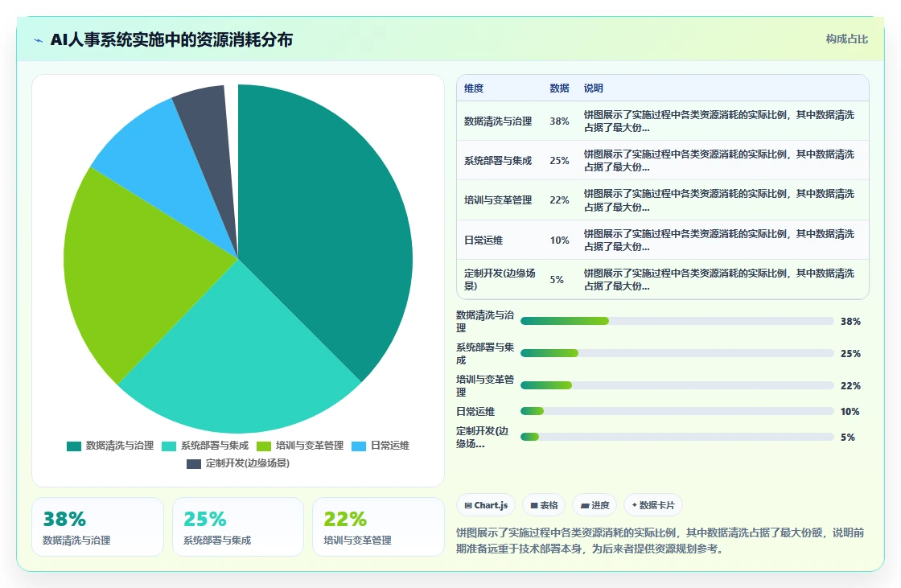Click the description text in the 日常运维 row

tap(719, 241)
